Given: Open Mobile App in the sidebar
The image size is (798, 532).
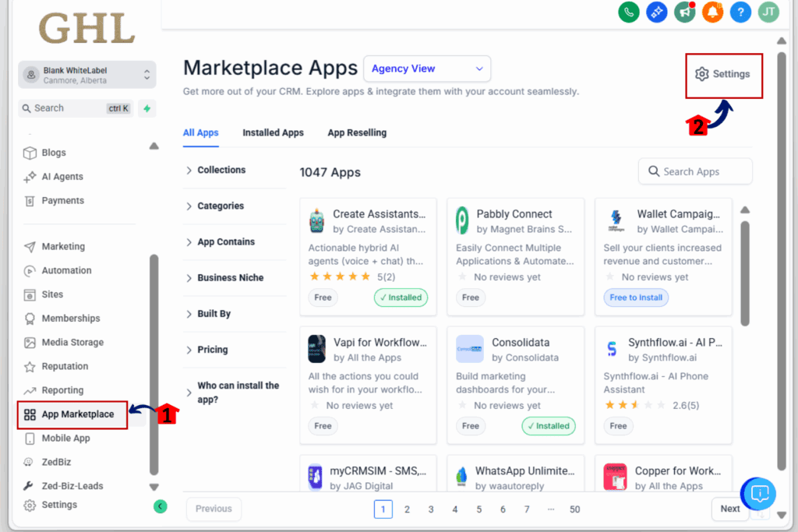Looking at the screenshot, I should tap(57, 438).
